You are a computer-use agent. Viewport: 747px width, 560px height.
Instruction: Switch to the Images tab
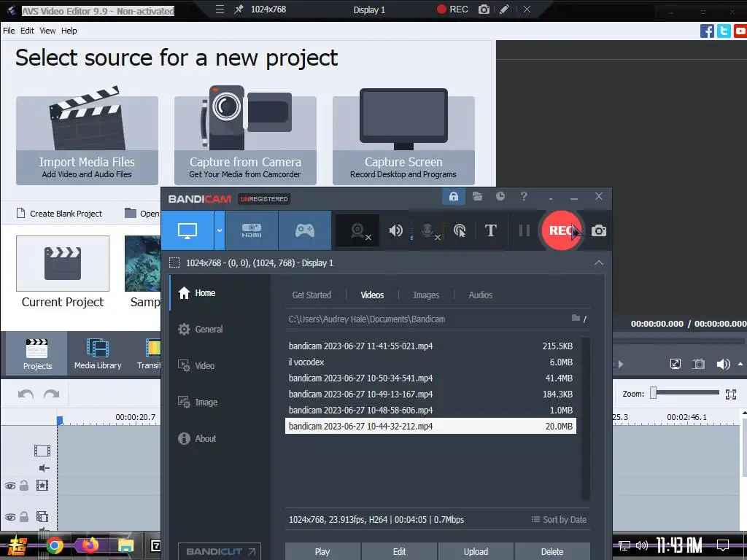(426, 295)
